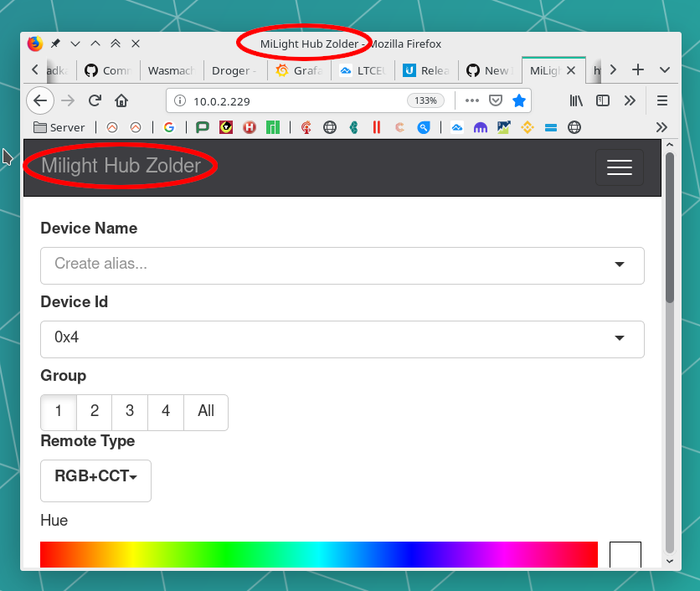Viewport: 700px width, 591px height.
Task: Open the RGB+CCT remote type dropdown
Action: tap(95, 481)
